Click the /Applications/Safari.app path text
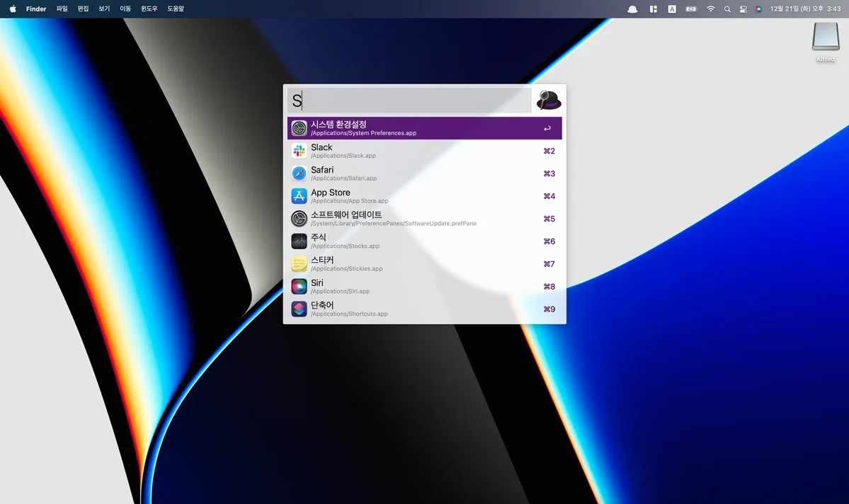849x504 pixels. coord(344,178)
